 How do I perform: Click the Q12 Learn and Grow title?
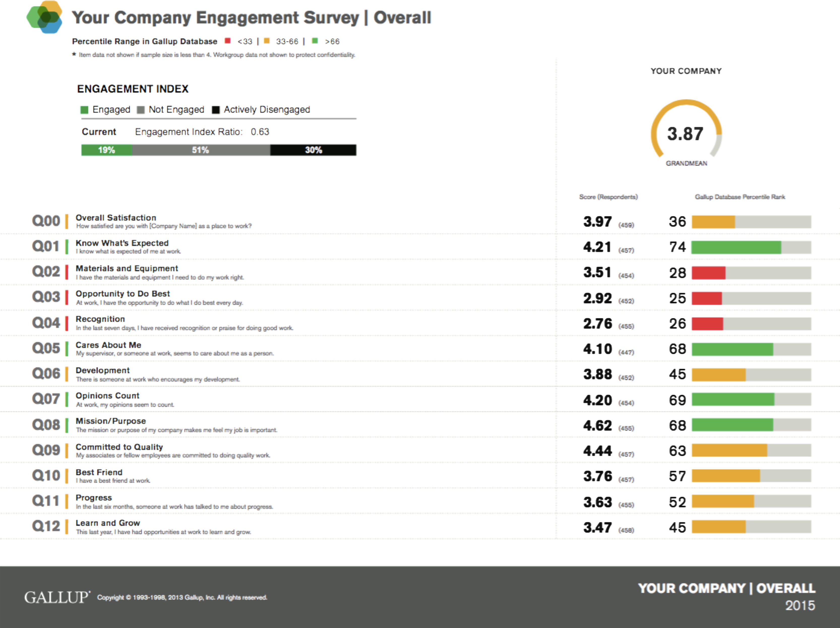tap(108, 523)
